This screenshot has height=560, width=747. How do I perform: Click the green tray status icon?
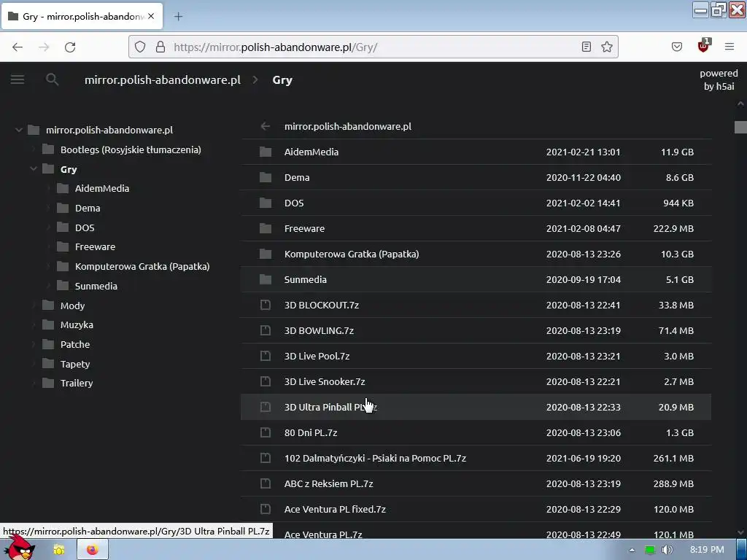coord(649,550)
